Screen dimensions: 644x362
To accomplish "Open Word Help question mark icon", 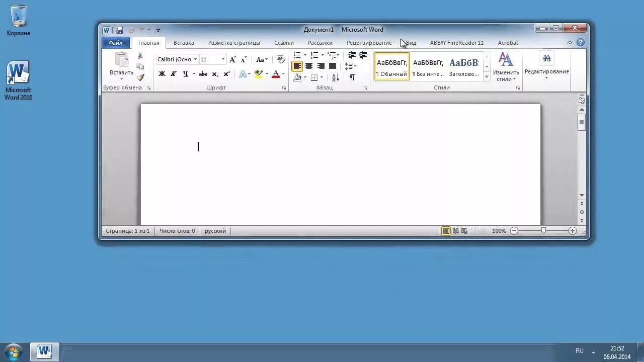I will 581,43.
